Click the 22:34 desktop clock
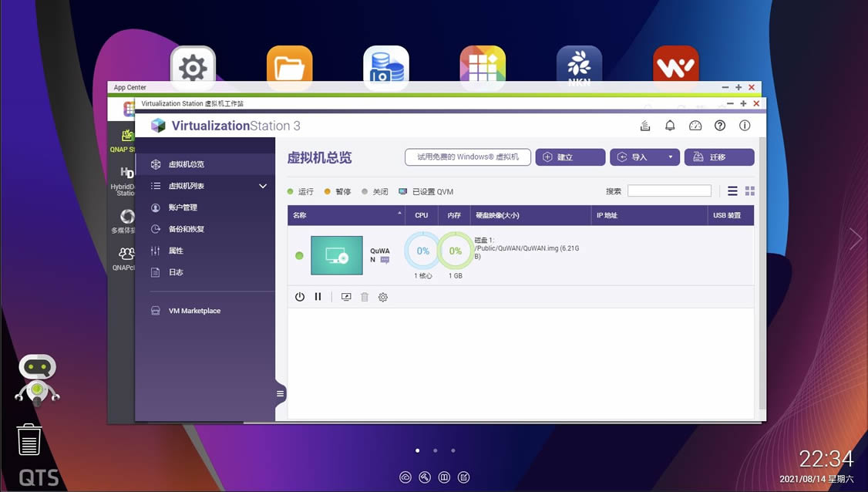The width and height of the screenshot is (868, 492). coord(826,459)
